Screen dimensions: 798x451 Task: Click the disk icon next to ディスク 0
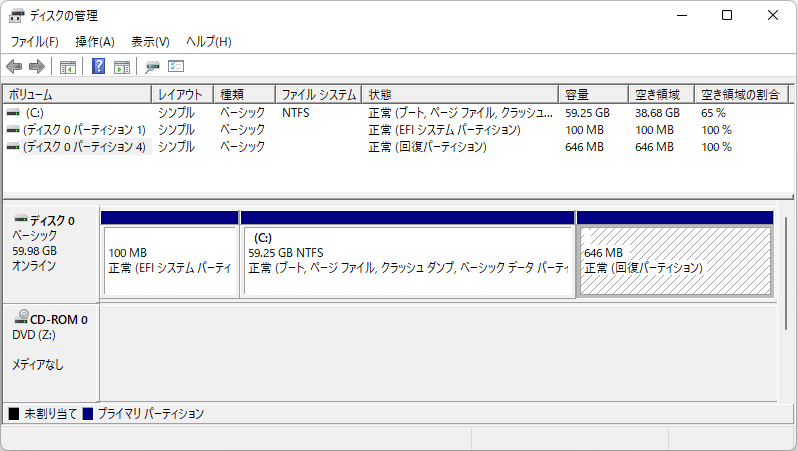pos(21,219)
